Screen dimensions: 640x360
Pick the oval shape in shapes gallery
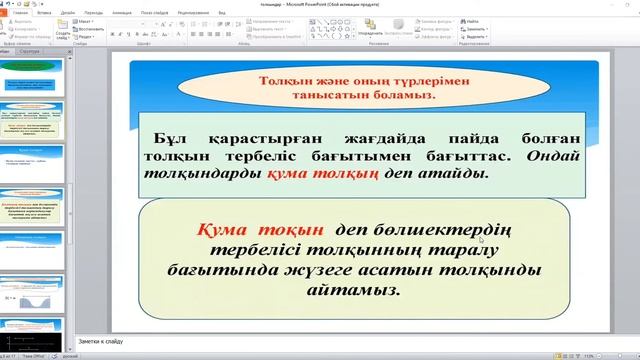pos(340,22)
